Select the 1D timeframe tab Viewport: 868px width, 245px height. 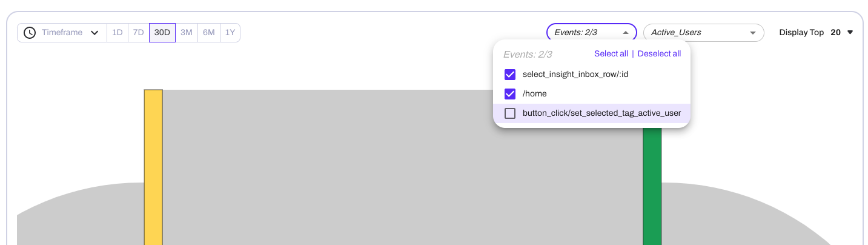(118, 33)
